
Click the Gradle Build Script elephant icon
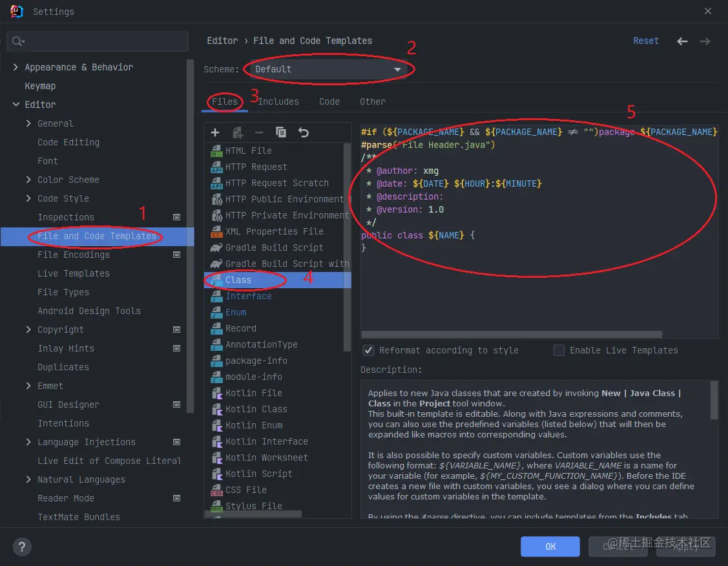(216, 247)
